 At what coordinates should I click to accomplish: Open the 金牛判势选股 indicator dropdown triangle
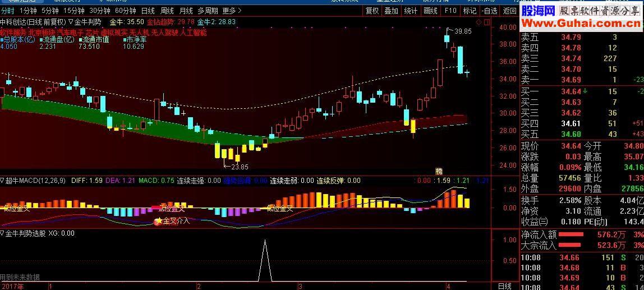(2, 233)
